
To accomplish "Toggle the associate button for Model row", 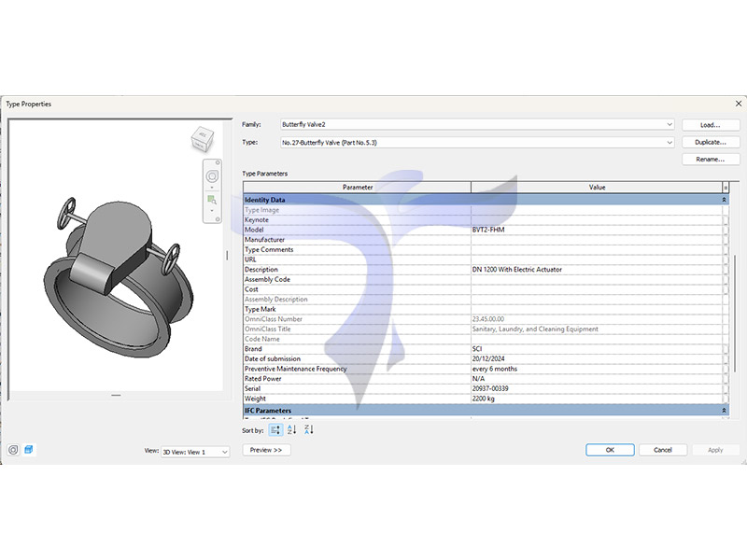I will coord(726,230).
